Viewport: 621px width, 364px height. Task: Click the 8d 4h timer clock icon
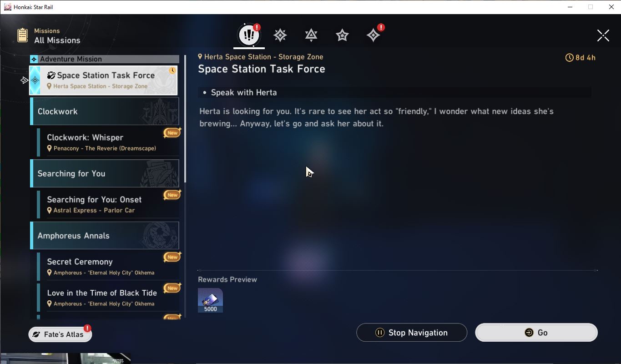pos(569,58)
